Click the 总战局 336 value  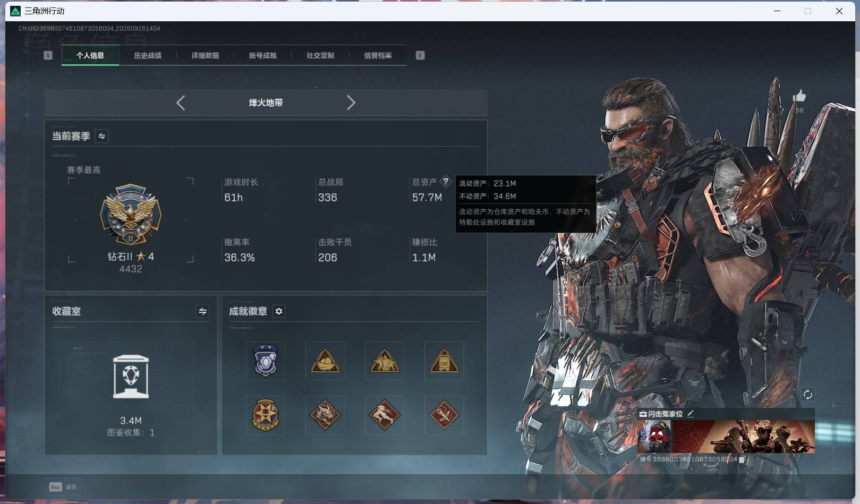[x=328, y=198]
